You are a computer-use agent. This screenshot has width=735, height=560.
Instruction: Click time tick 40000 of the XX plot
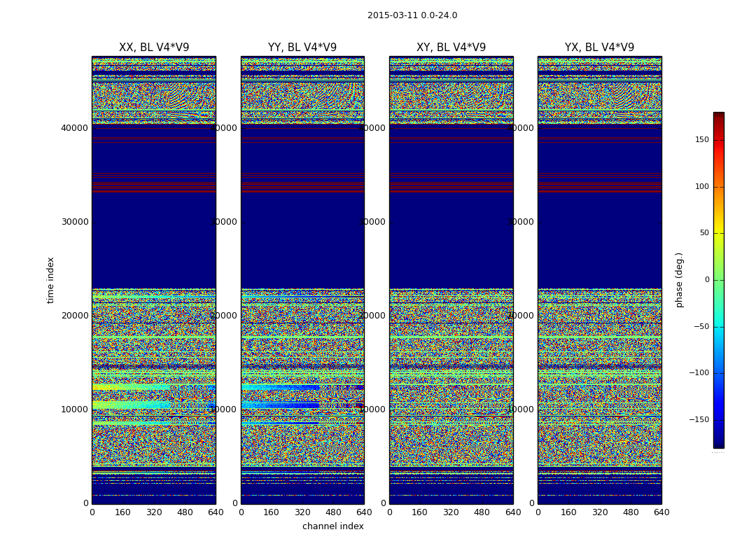(x=74, y=128)
